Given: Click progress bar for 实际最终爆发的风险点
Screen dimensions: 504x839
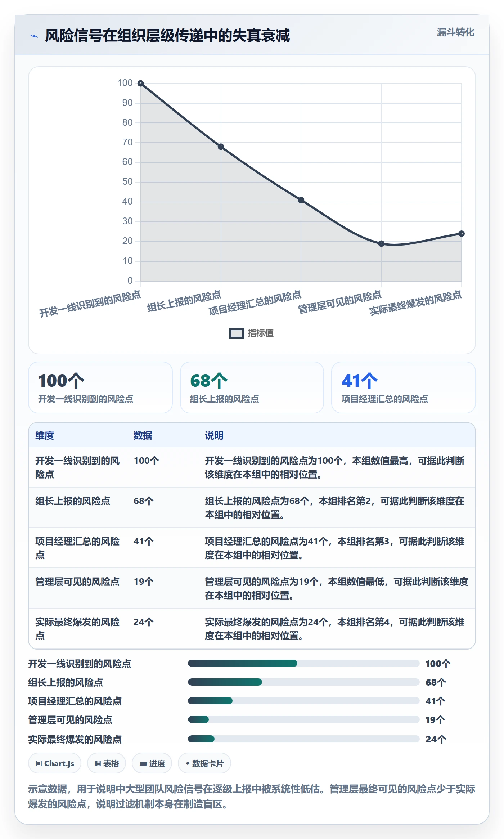Looking at the screenshot, I should pos(304,739).
